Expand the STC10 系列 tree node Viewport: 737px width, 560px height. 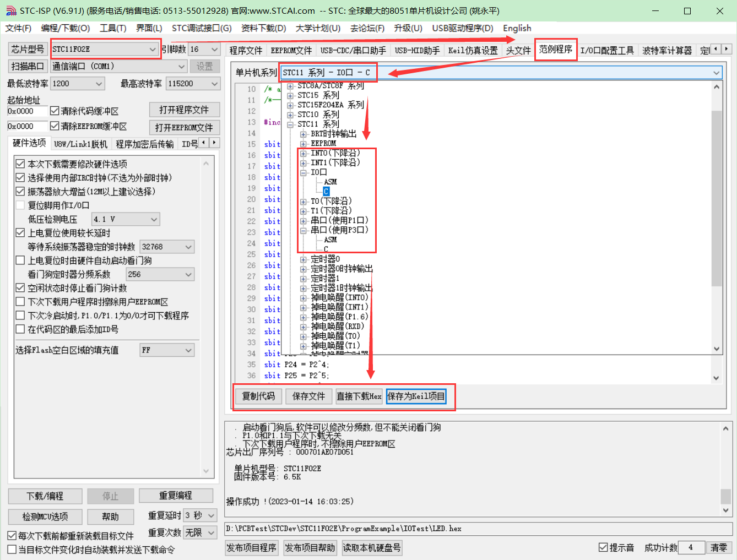coord(290,115)
